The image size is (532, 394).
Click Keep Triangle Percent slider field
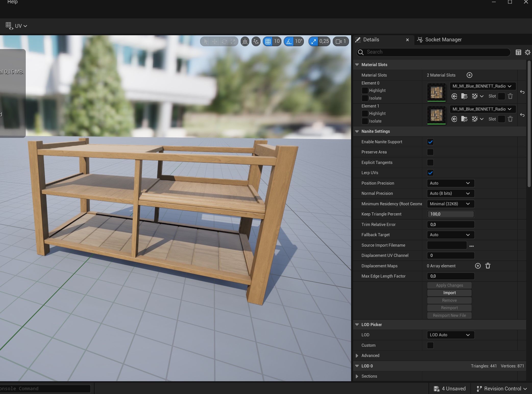[x=450, y=214]
